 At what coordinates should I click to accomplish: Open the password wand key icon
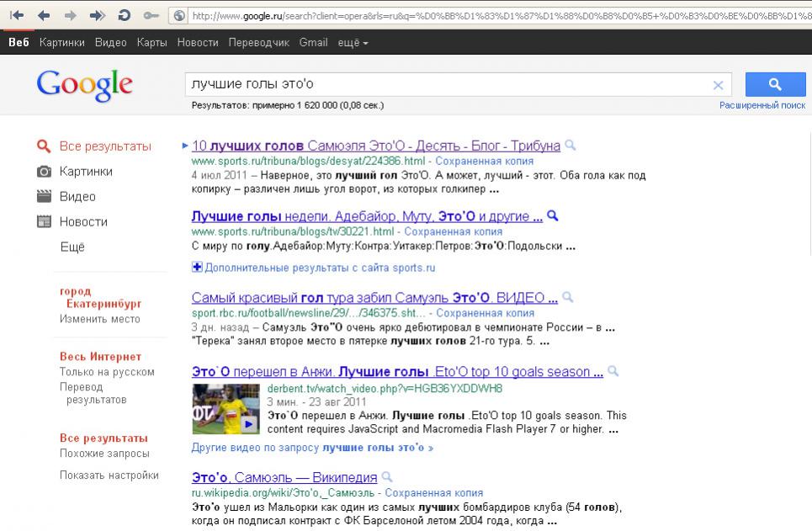point(151,15)
